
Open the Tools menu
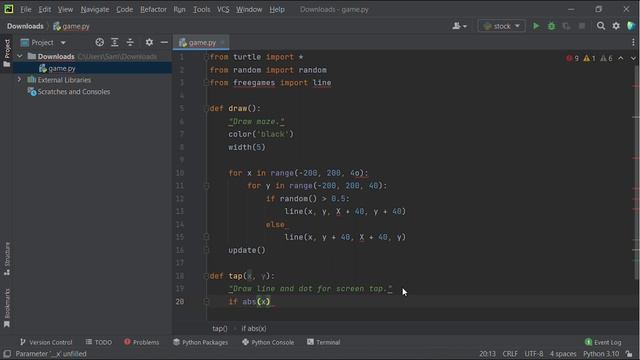click(201, 9)
